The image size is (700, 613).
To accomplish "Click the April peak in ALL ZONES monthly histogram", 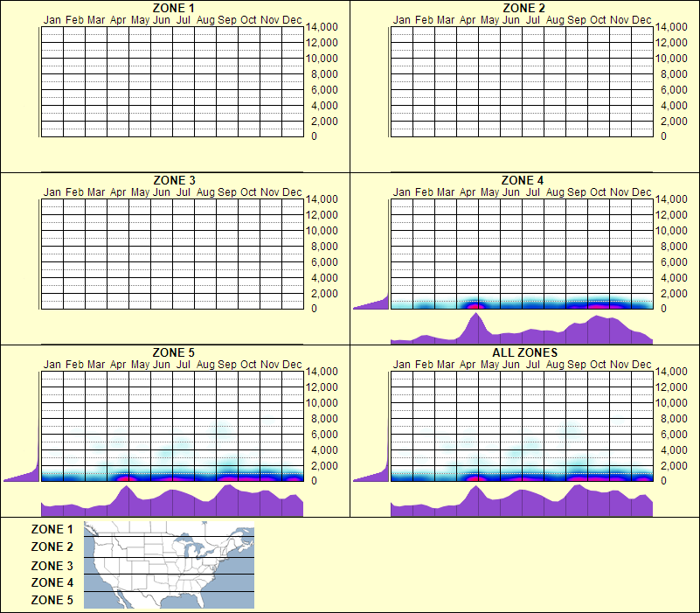I will [x=476, y=500].
